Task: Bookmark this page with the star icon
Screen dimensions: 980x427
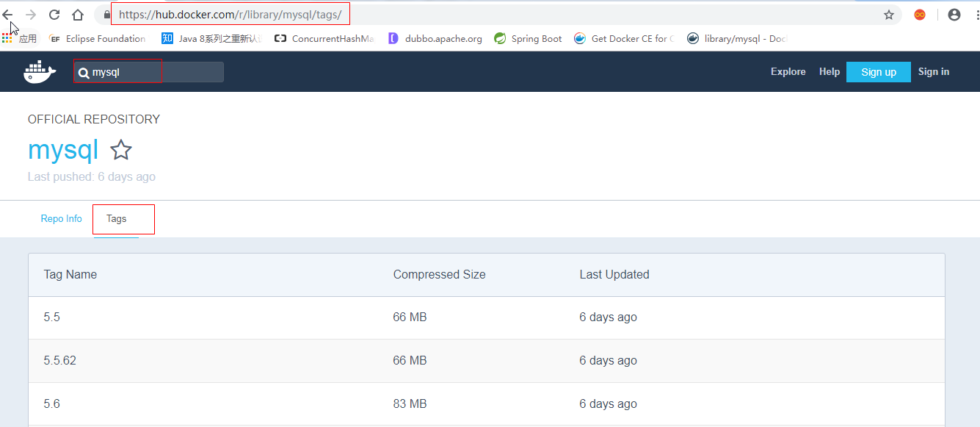Action: [x=889, y=15]
